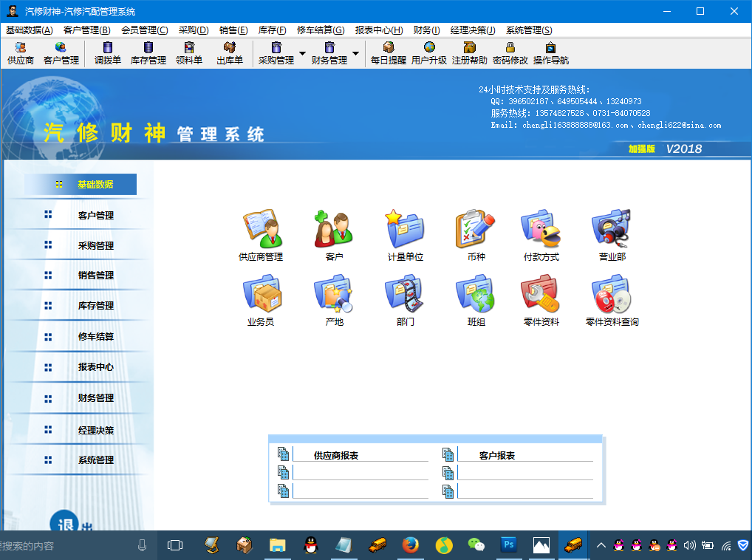Click the 采购管理 toolbar button
The height and width of the screenshot is (560, 752).
[x=276, y=53]
